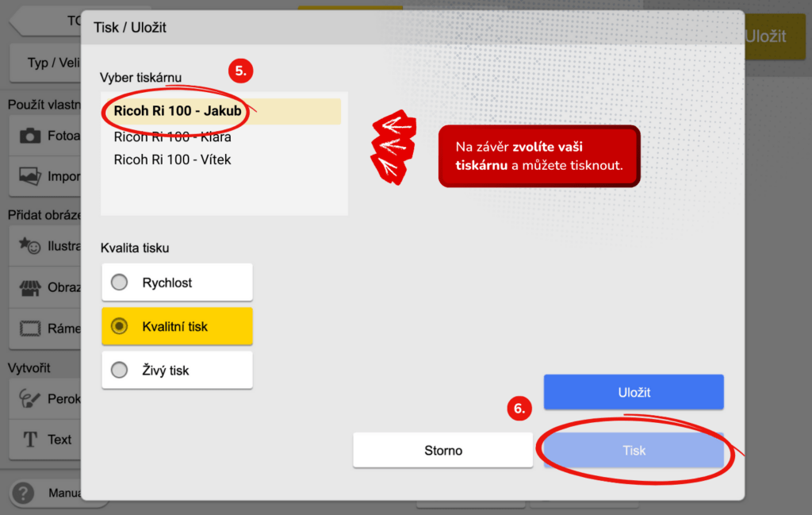Open the Manual question mark icon
Screen dimensions: 812x515
point(24,493)
